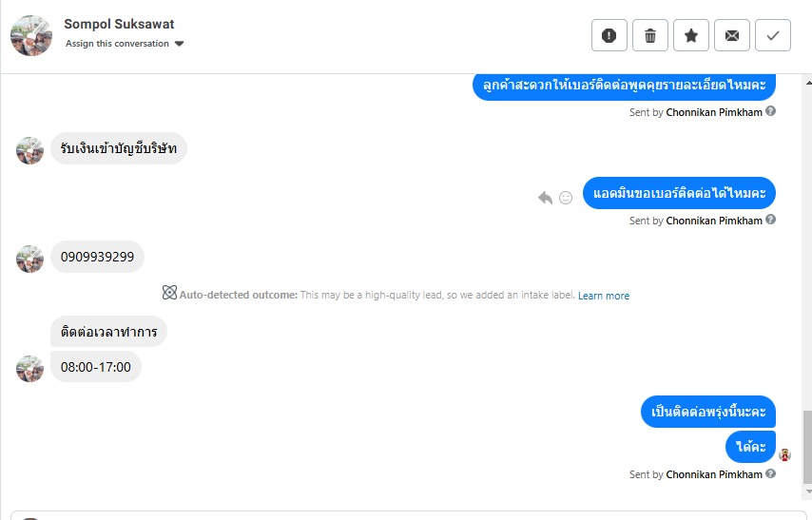Mark conversation done with checkmark

(773, 36)
